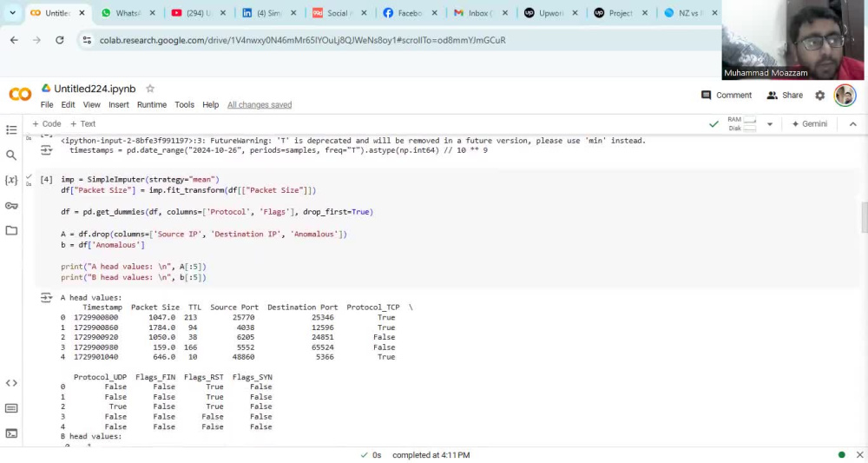Viewport: 868px width, 463px height.
Task: Open the user account avatar
Action: (845, 96)
